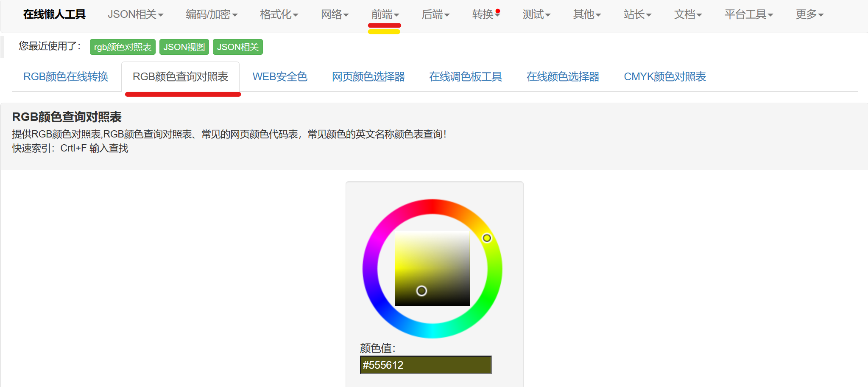Click the hue ring marker handle
The width and height of the screenshot is (868, 387).
coord(487,238)
